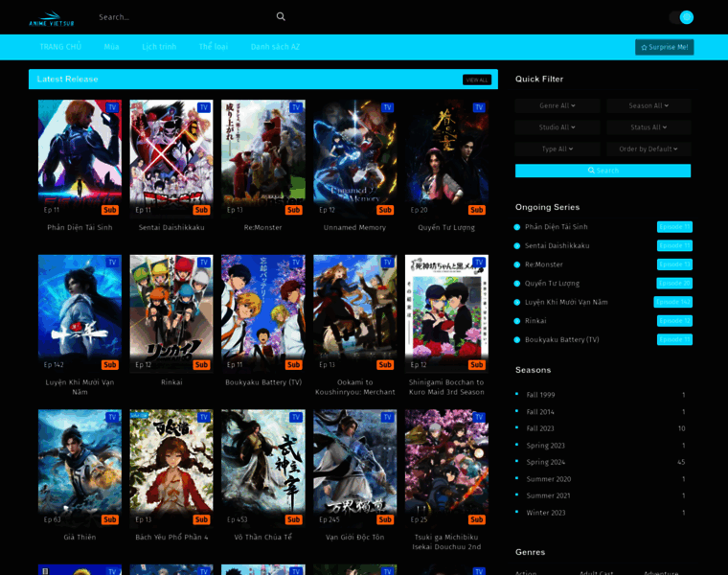Open Sentai Daishikkaku poster thumbnail
This screenshot has height=575, width=728.
coord(171,158)
